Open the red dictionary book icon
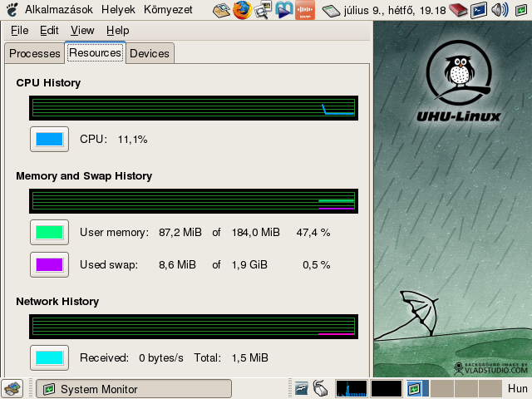This screenshot has height=399, width=532. pyautogui.click(x=458, y=10)
